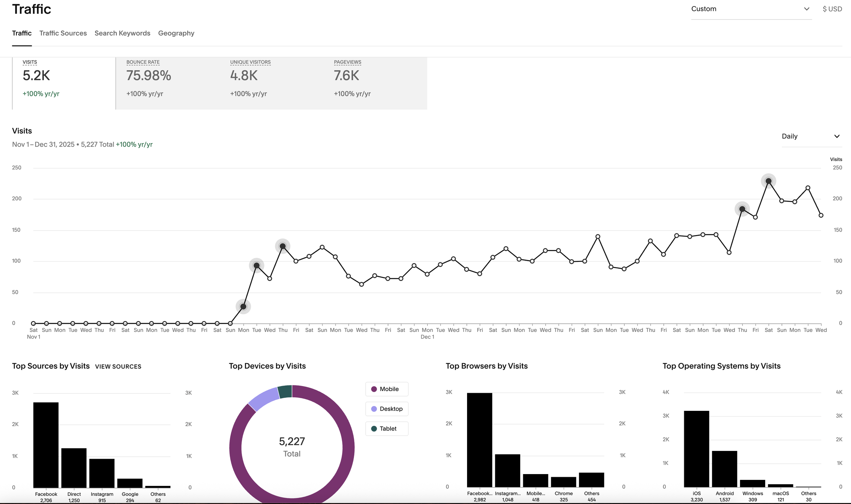Toggle the Desktop legend item

click(x=387, y=409)
